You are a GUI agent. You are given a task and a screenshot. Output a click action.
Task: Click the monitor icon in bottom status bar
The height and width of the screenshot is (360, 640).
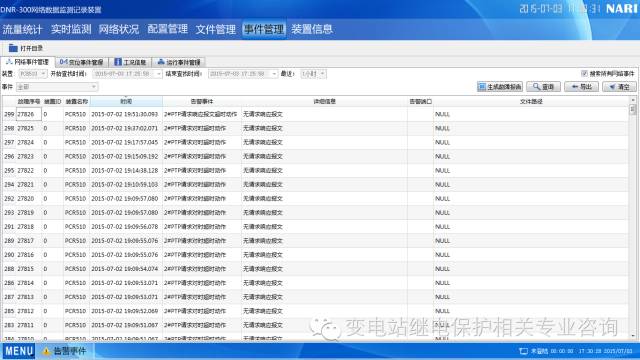pyautogui.click(x=523, y=351)
